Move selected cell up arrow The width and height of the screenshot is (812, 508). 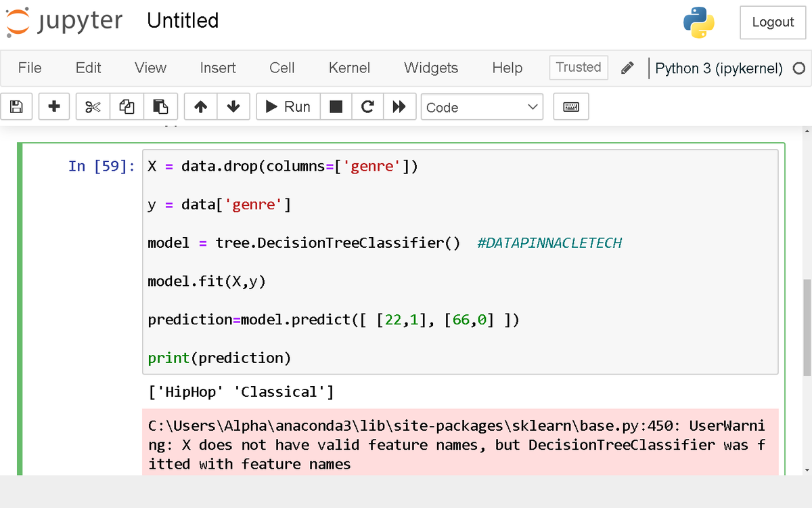(200, 107)
